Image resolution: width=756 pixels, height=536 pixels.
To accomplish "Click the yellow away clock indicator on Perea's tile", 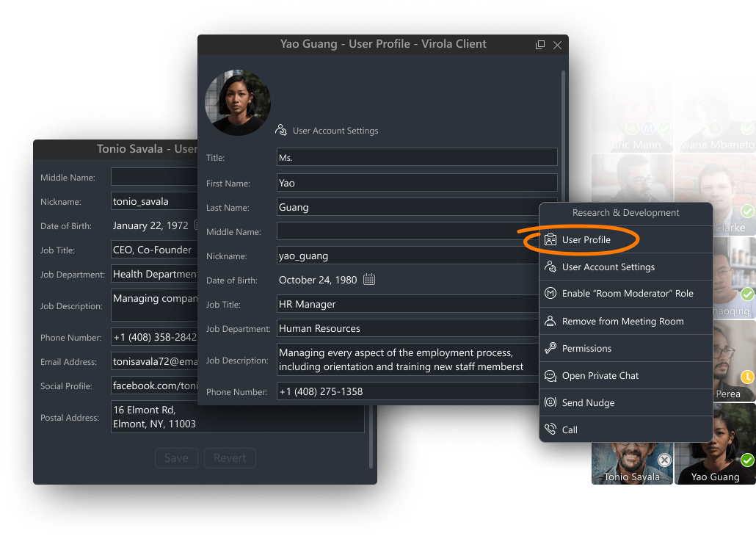I will click(747, 377).
